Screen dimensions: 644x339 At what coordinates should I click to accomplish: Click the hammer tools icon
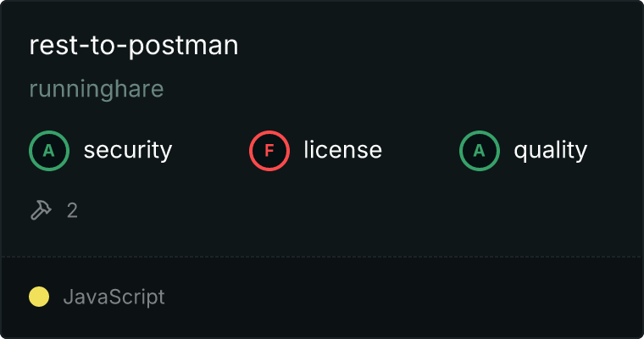click(x=41, y=210)
